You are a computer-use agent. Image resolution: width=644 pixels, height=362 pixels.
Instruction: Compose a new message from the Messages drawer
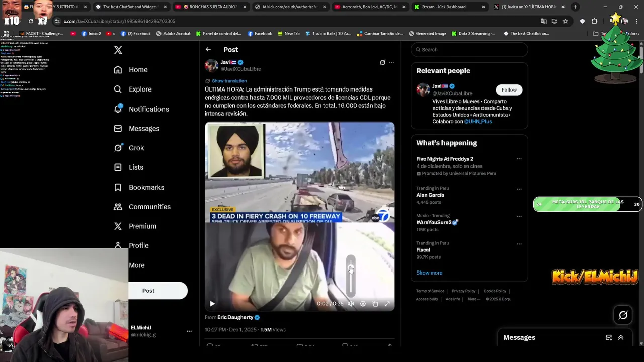tap(609, 338)
